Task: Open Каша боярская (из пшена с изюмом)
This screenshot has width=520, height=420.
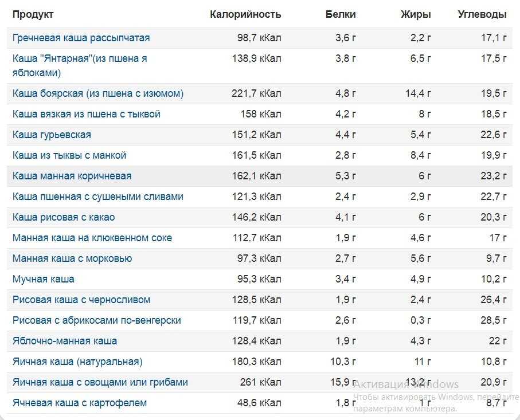Action: (x=98, y=93)
